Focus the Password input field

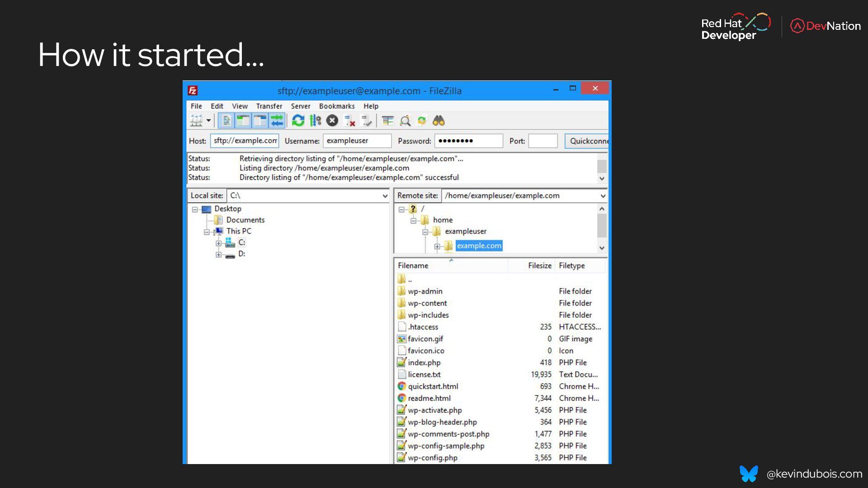click(x=469, y=141)
